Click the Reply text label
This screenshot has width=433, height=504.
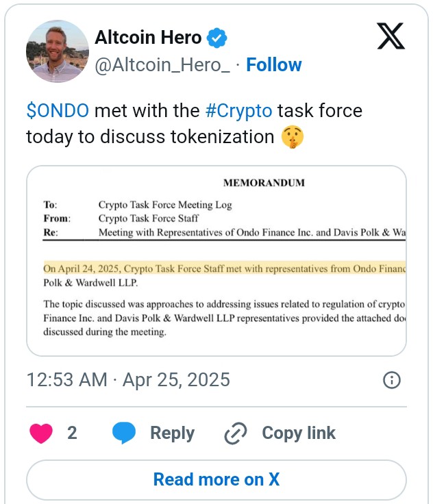click(172, 433)
